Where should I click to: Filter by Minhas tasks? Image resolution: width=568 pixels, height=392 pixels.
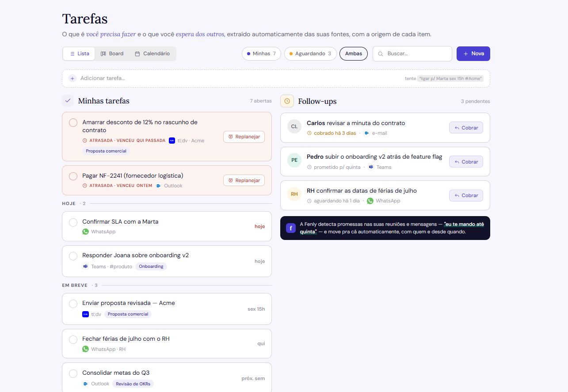[x=261, y=53]
